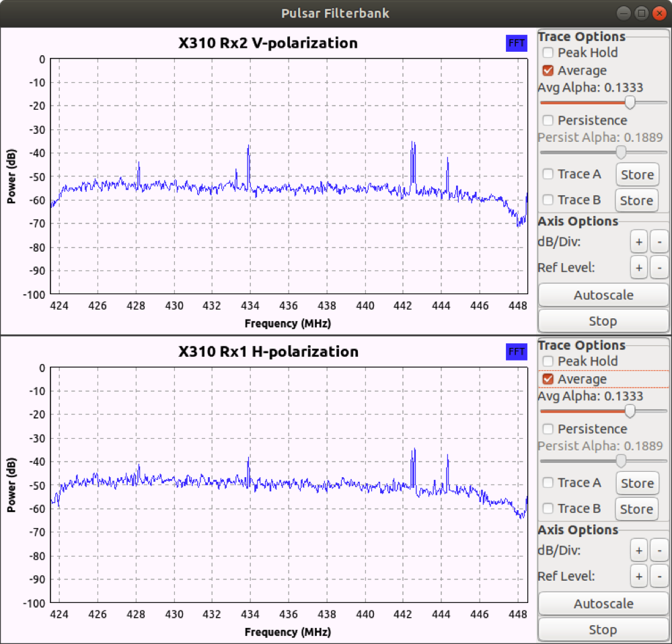The image size is (672, 644).
Task: Click the Avg Alpha: 0.1333 label in V-polarization panel
Action: 591,88
